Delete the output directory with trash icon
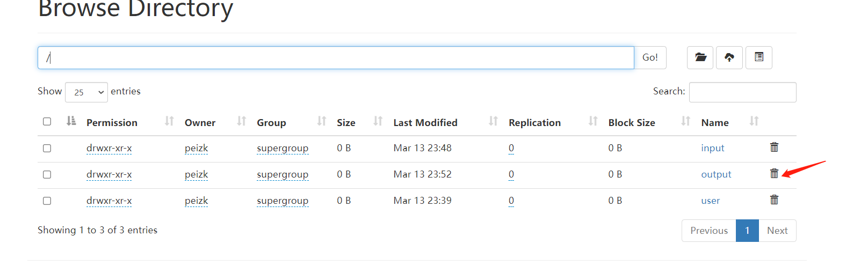The height and width of the screenshot is (273, 868). tap(774, 174)
